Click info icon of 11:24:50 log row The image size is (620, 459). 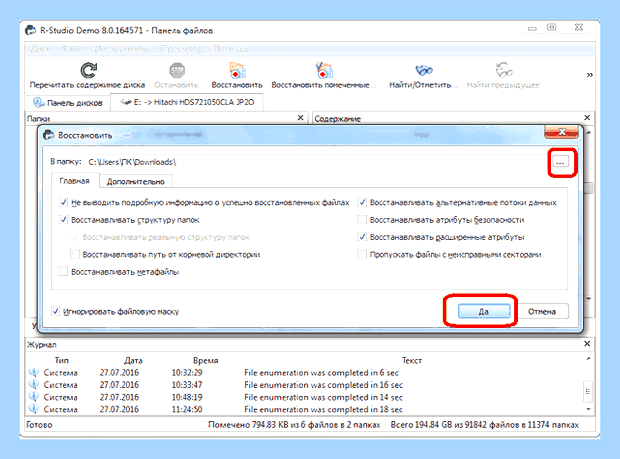click(34, 409)
